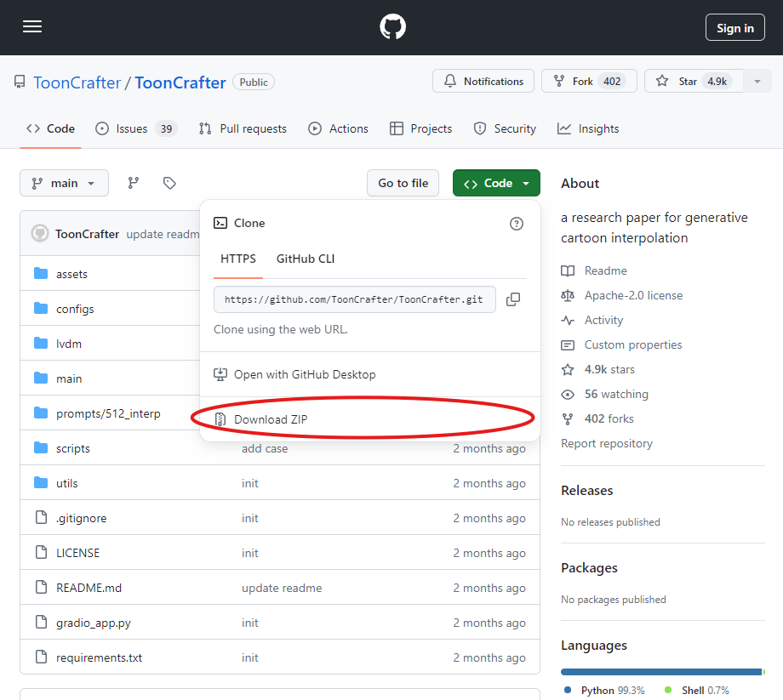
Task: Click the Go to file button
Action: pyautogui.click(x=403, y=183)
